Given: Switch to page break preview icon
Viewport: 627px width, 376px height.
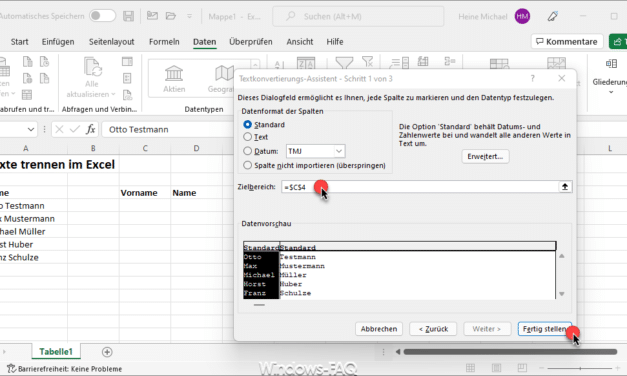Looking at the screenshot, I should 522,368.
